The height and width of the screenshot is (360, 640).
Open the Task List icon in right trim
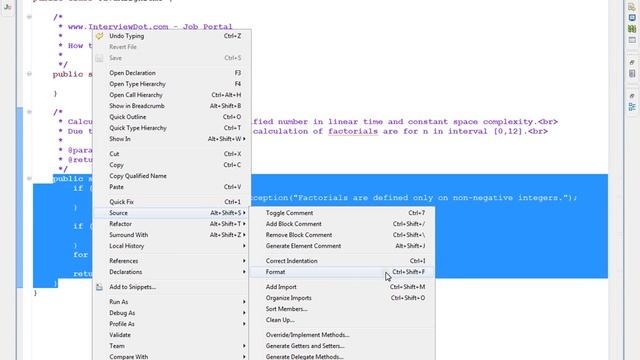pos(632,74)
